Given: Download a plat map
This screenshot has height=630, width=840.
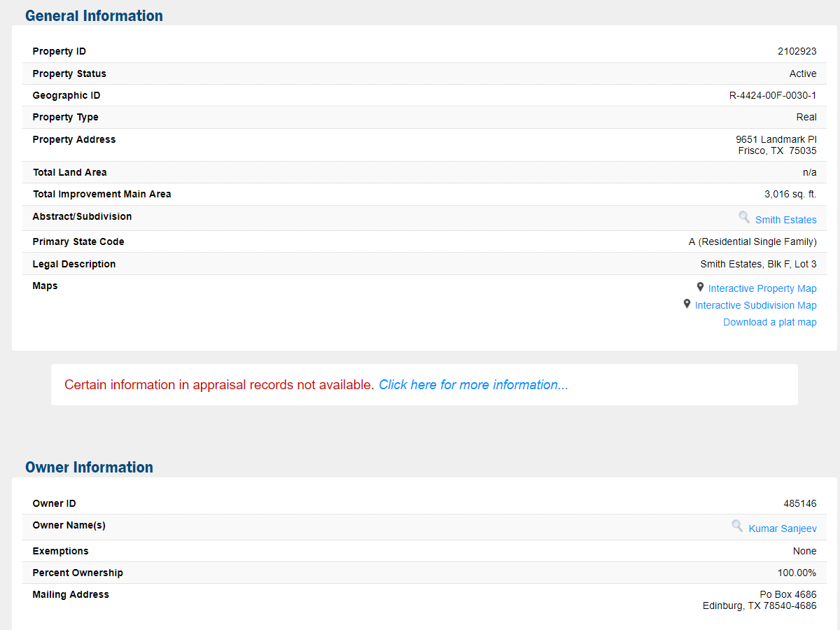Looking at the screenshot, I should click(770, 322).
